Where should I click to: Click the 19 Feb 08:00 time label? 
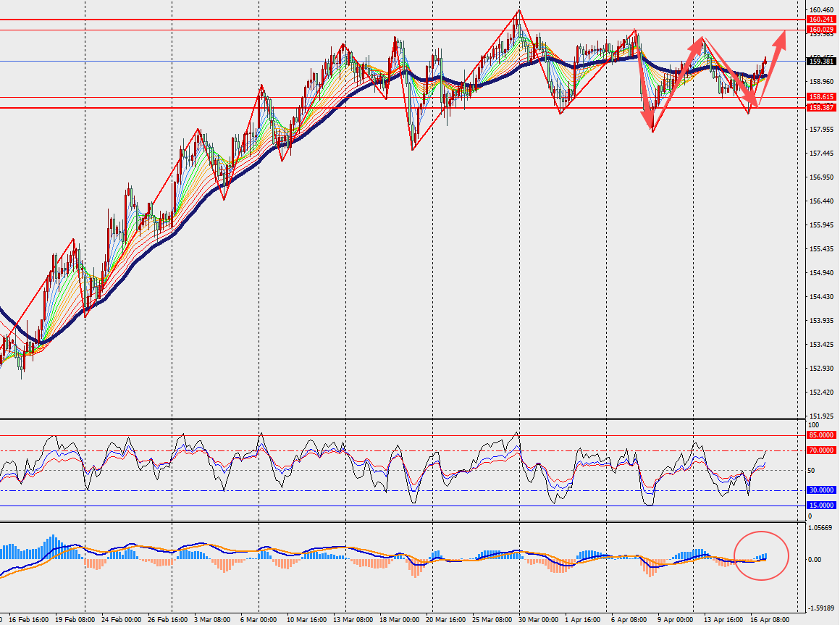76,620
